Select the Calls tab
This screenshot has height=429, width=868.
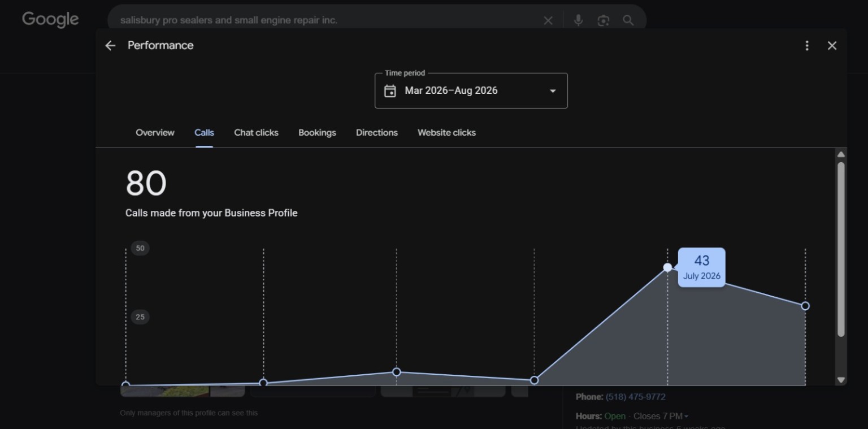(x=204, y=133)
